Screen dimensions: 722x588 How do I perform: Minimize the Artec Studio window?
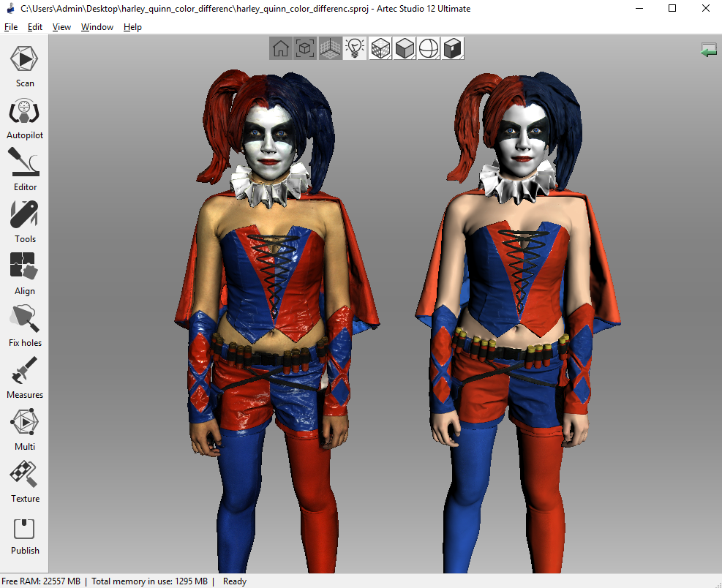coord(639,9)
